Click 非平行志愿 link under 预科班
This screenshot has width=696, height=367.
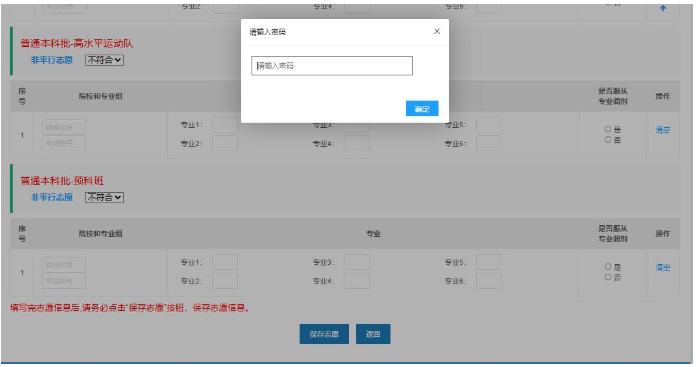pyautogui.click(x=51, y=197)
